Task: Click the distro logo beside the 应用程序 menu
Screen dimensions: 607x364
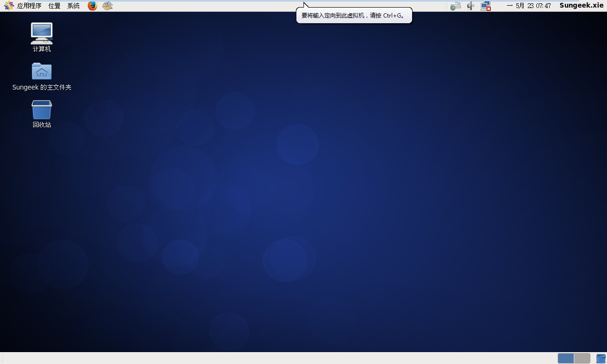Action: click(9, 6)
